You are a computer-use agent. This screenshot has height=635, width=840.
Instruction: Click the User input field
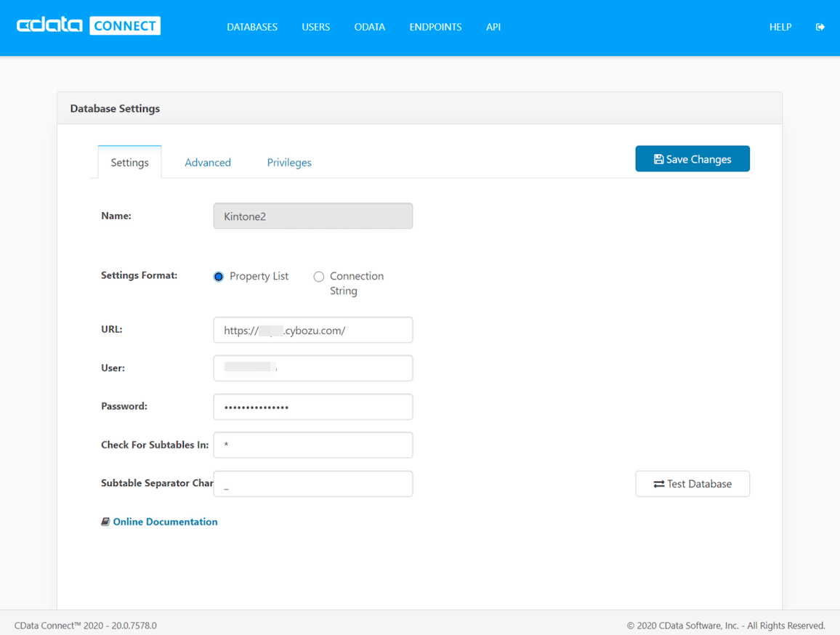tap(313, 368)
